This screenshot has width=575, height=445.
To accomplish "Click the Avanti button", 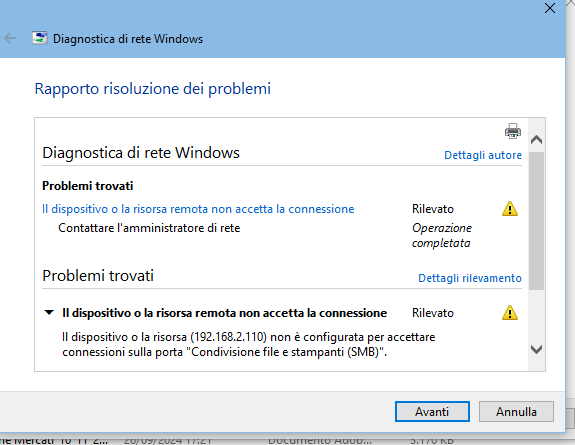I will [x=432, y=412].
